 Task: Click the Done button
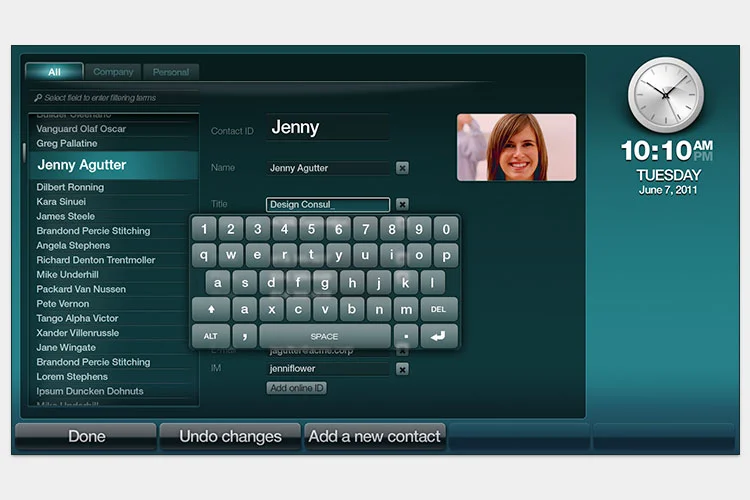(x=87, y=436)
